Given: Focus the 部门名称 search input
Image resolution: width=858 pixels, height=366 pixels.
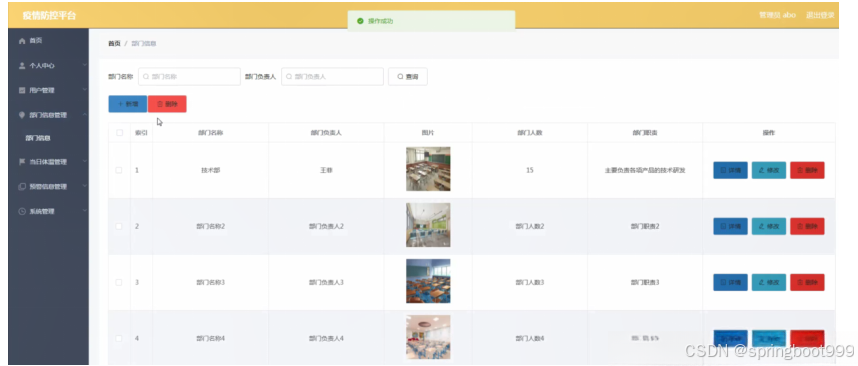Looking at the screenshot, I should click(189, 77).
